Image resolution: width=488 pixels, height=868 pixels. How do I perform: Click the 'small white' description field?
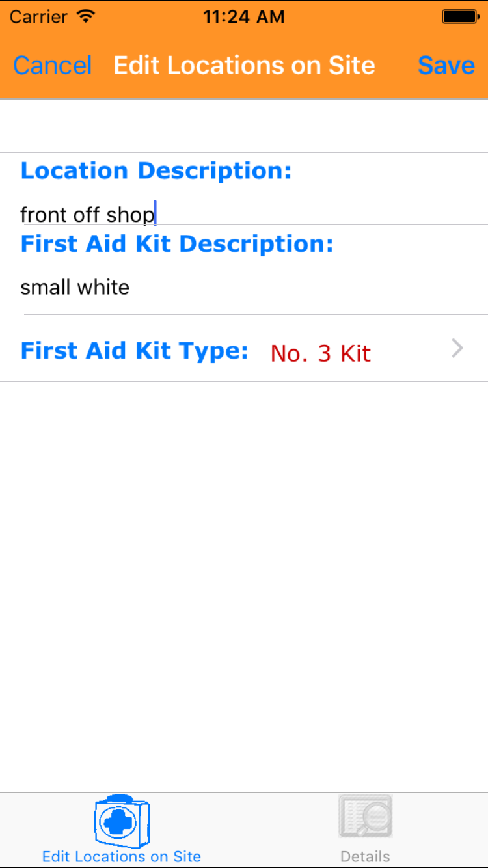click(75, 287)
